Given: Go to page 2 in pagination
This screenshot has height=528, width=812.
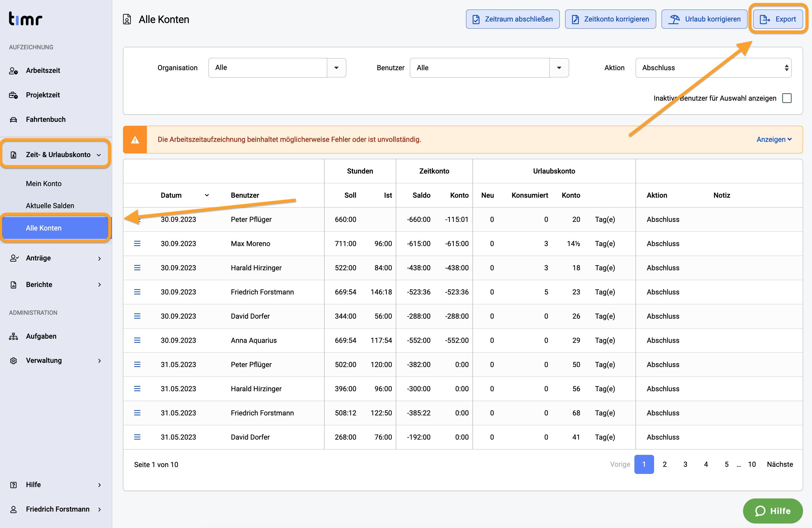Looking at the screenshot, I should coord(664,464).
